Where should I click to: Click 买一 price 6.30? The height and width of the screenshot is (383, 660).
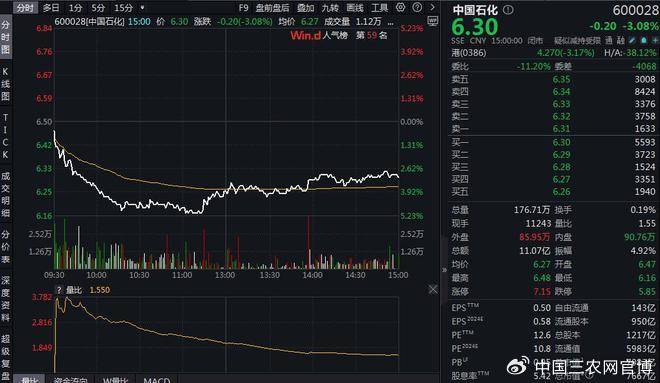(x=561, y=142)
